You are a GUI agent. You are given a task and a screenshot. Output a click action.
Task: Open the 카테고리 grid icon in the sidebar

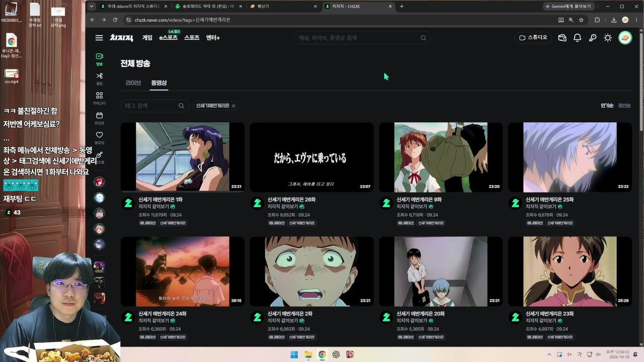[x=100, y=98]
